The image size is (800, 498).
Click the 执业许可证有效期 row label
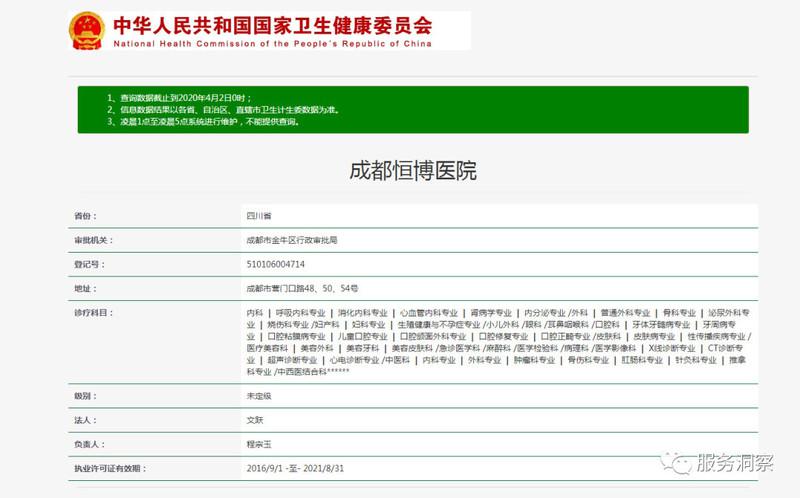(110, 468)
